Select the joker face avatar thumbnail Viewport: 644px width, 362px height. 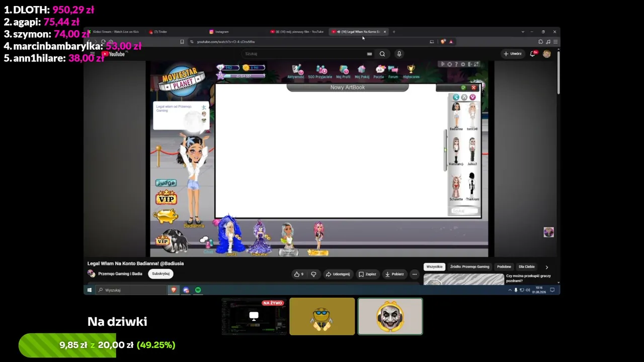(390, 317)
